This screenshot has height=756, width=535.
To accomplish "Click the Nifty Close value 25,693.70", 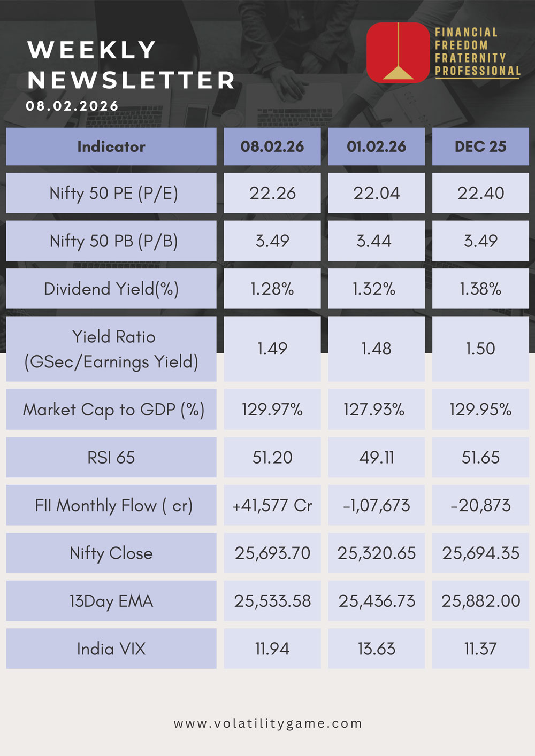I will click(272, 553).
